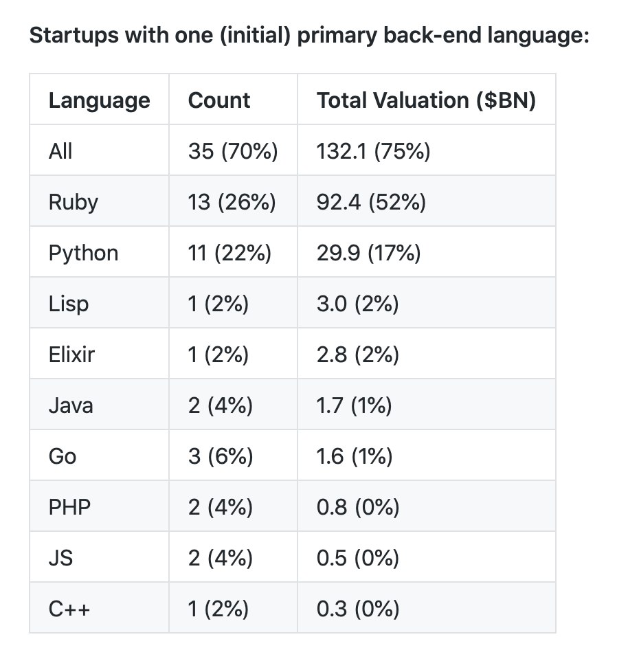Viewport: 617px width, 672px height.
Task: Click Go's 3 (6%) count cell
Action: (221, 456)
